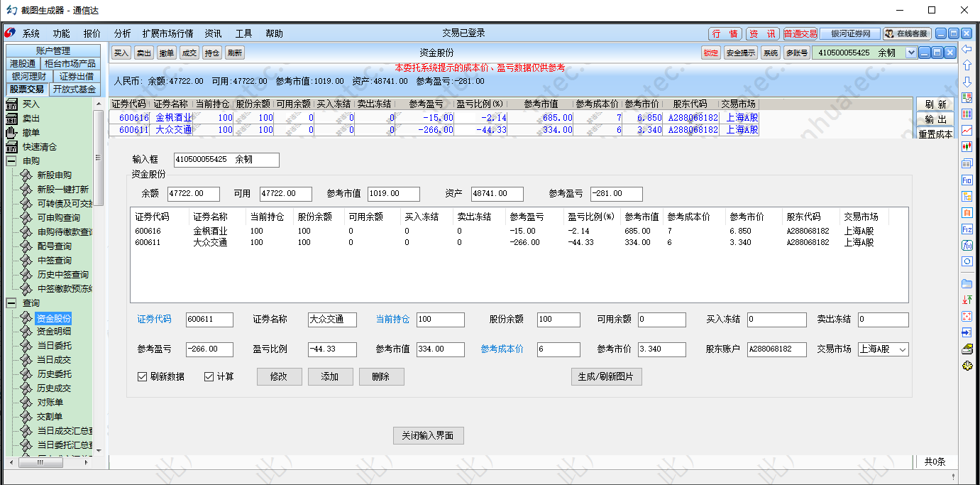Click the 撤单 hand icon in left panel
This screenshot has width=980, height=485.
12,133
